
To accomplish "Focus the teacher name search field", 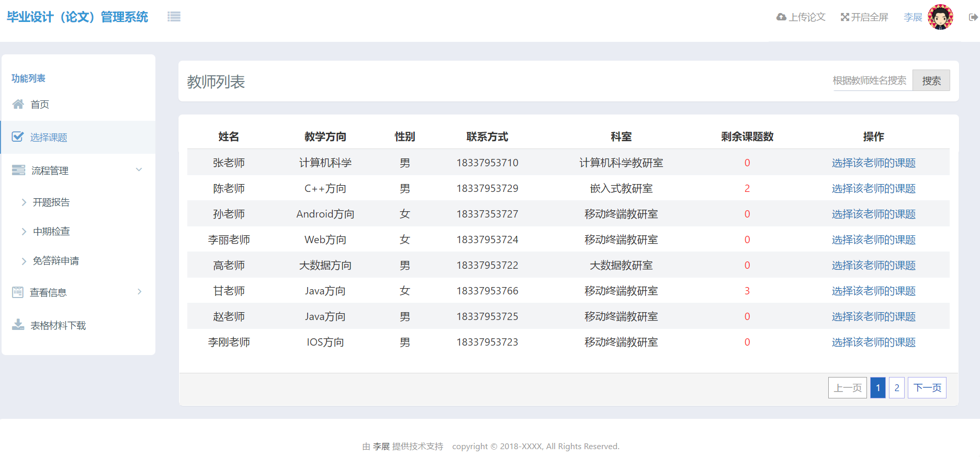I will click(873, 81).
